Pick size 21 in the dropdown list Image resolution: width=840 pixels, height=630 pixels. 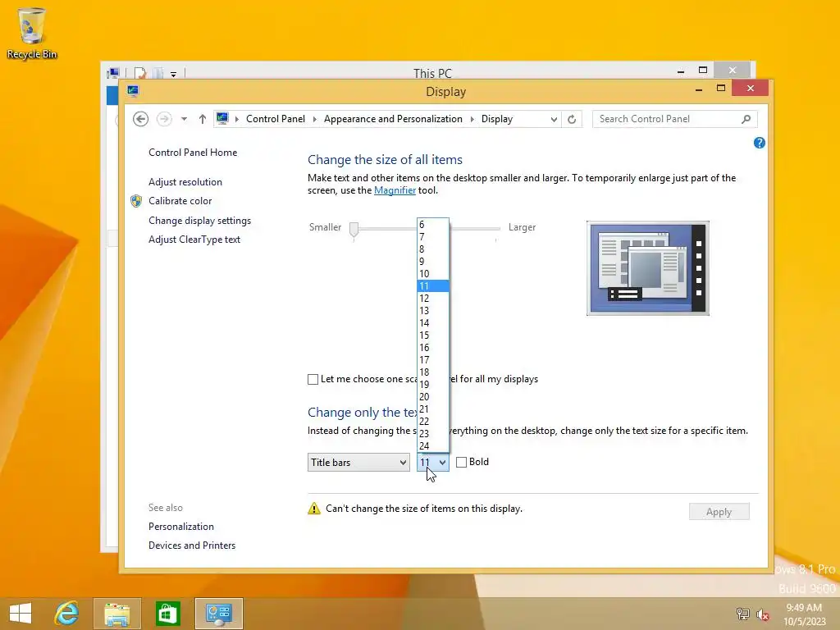pos(433,410)
